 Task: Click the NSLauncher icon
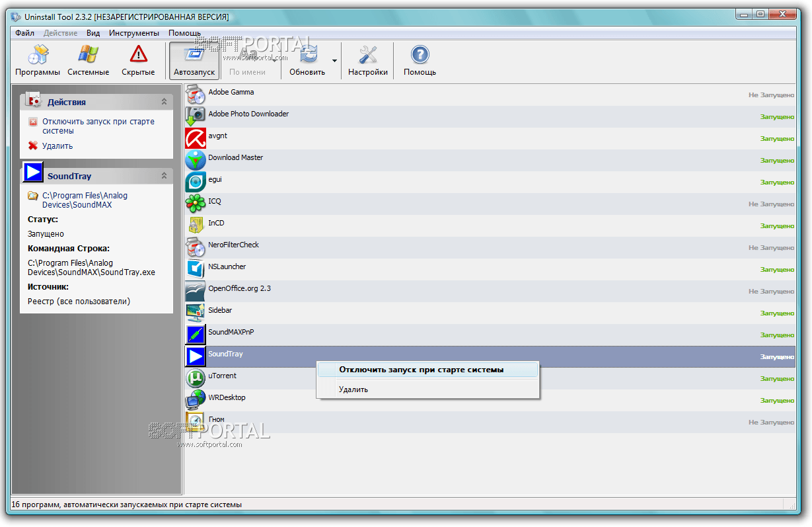tap(196, 269)
